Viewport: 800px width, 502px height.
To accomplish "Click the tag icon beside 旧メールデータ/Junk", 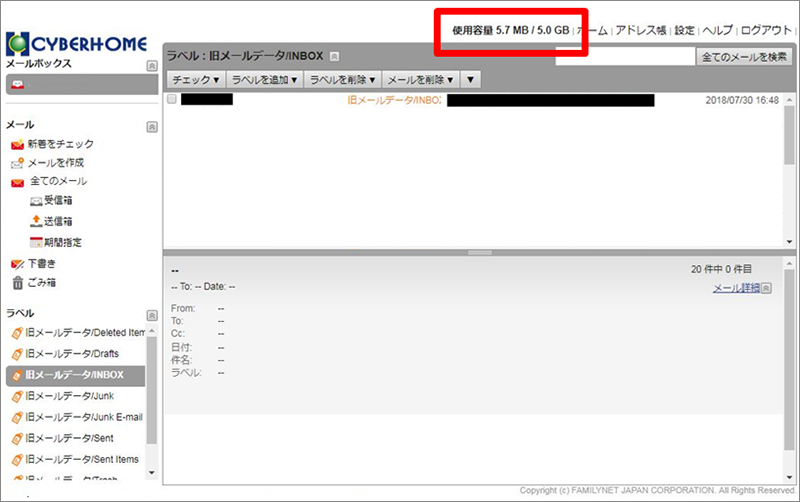I will click(17, 397).
